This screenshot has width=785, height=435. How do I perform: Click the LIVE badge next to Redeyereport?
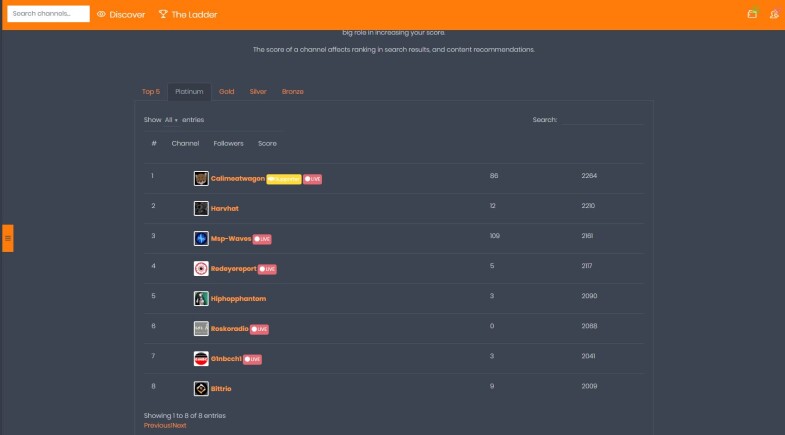267,269
